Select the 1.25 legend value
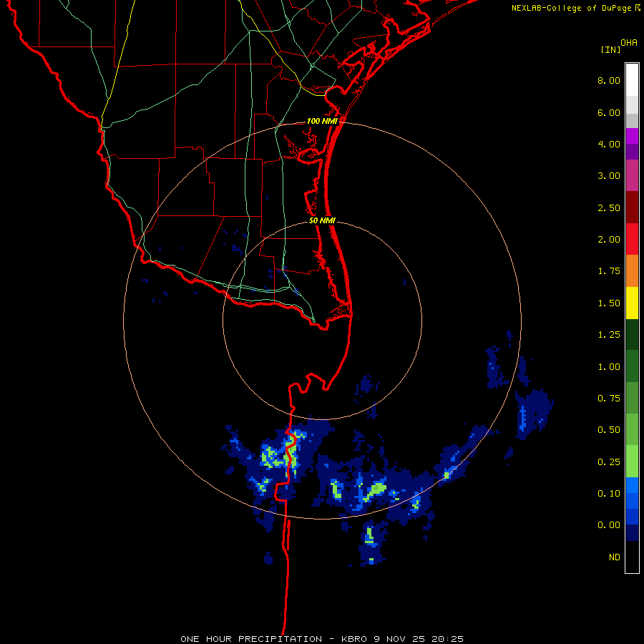Viewport: 644px width, 644px height. point(609,335)
